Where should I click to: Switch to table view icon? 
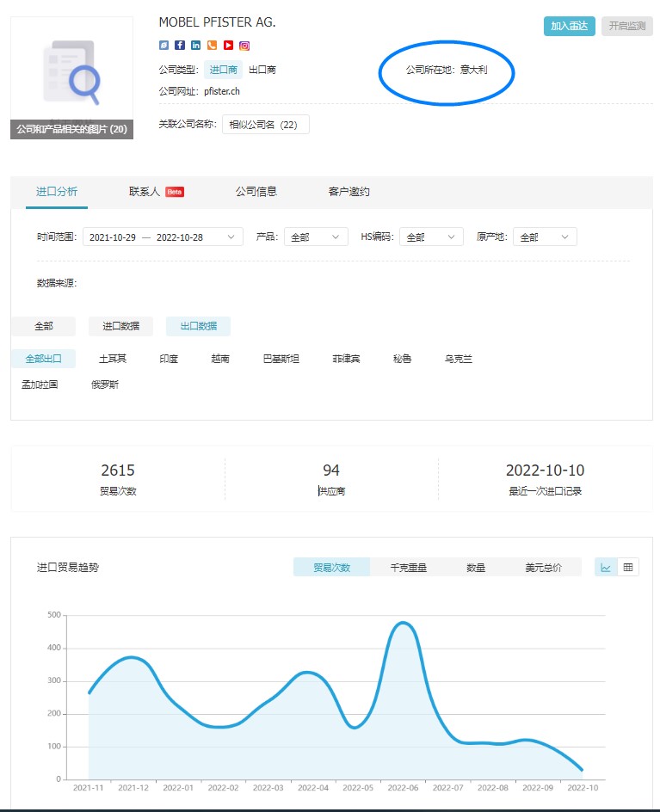(628, 568)
